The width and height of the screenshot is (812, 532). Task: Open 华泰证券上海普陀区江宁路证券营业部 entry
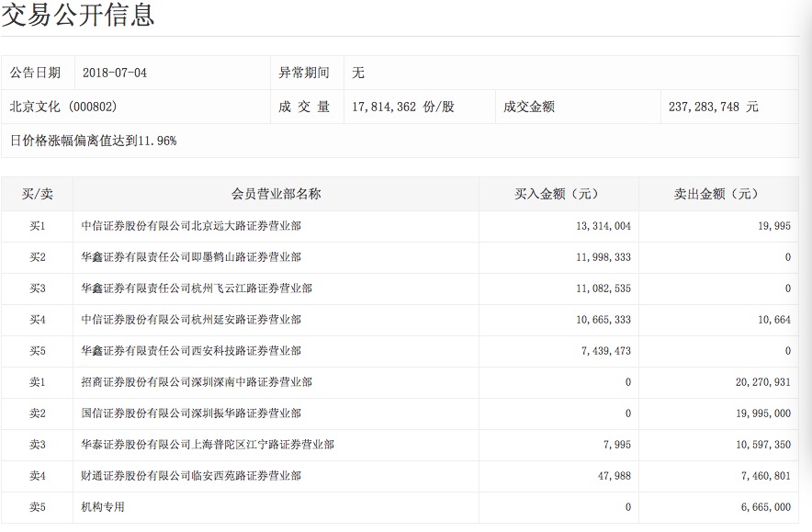pyautogui.click(x=208, y=445)
